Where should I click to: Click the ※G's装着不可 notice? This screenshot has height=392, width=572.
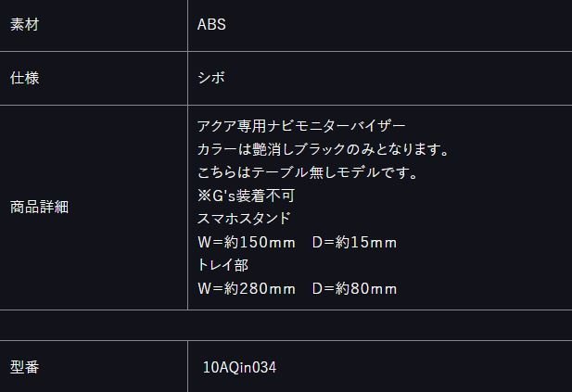click(x=246, y=196)
